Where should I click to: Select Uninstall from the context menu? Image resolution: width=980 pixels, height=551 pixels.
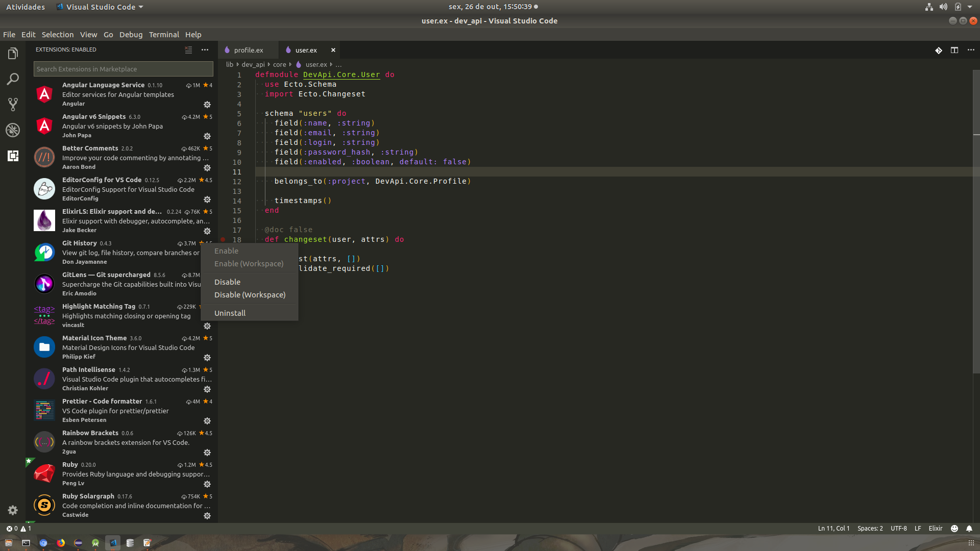230,313
